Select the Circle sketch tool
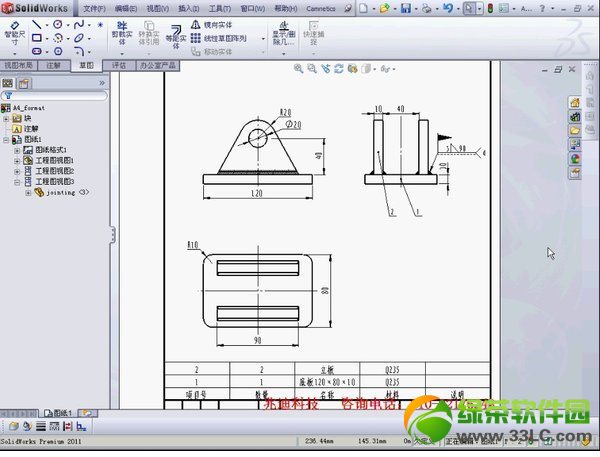The image size is (600, 457). pyautogui.click(x=58, y=25)
